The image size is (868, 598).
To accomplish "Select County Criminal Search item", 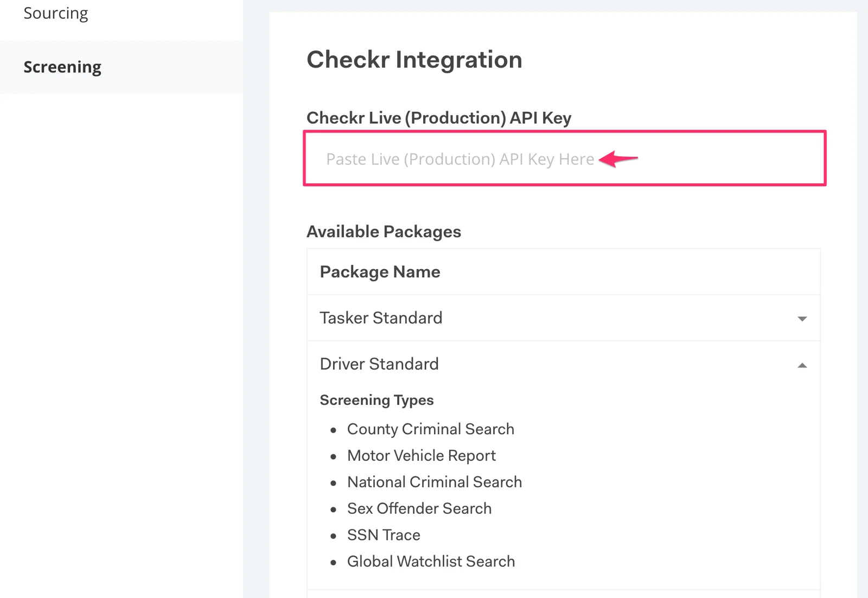I will point(430,429).
